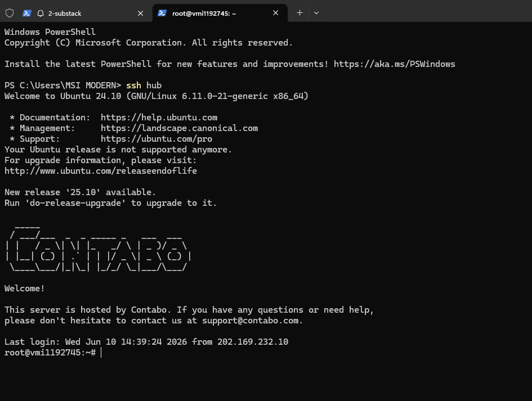
Task: Open a new tab with the plus button
Action: coord(299,13)
